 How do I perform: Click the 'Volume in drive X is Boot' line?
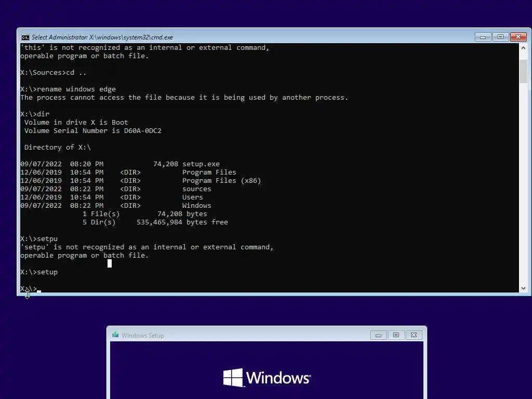point(76,123)
